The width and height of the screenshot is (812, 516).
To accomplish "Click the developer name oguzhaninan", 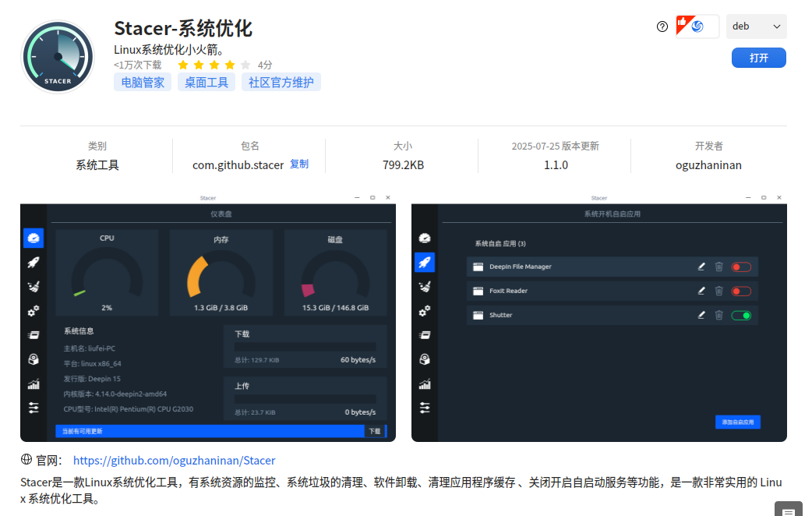I will coord(708,165).
